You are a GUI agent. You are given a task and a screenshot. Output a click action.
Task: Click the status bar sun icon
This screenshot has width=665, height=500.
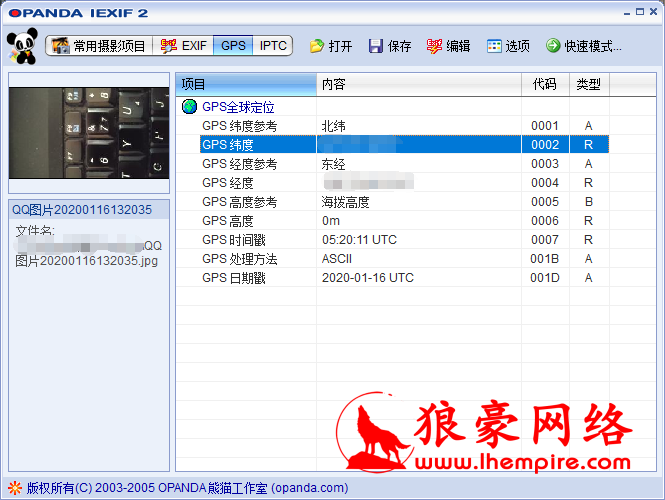click(x=15, y=488)
